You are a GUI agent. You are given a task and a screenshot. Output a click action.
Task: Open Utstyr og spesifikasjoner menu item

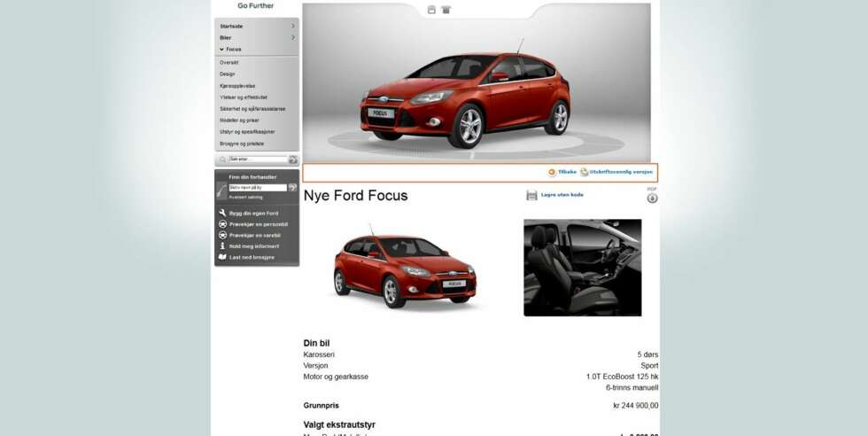247,132
